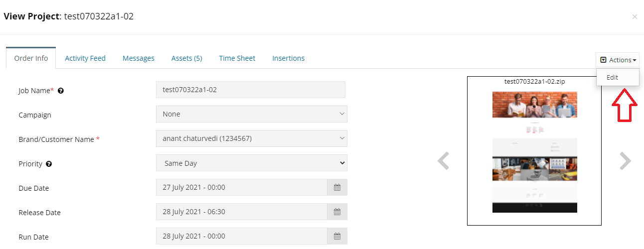Screen dimensions: 644x249
Task: Open the Due Date calendar picker icon
Action: coord(337,187)
